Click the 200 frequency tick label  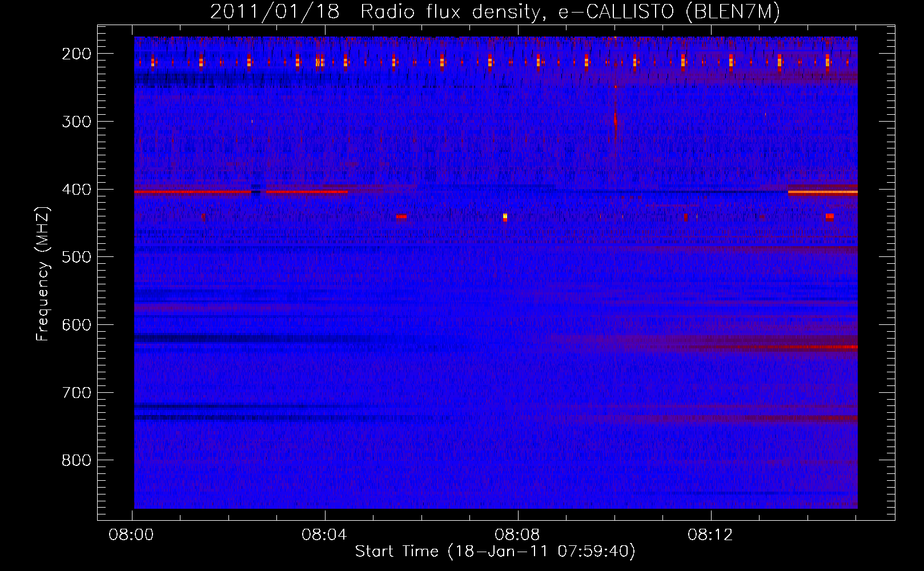coord(76,54)
